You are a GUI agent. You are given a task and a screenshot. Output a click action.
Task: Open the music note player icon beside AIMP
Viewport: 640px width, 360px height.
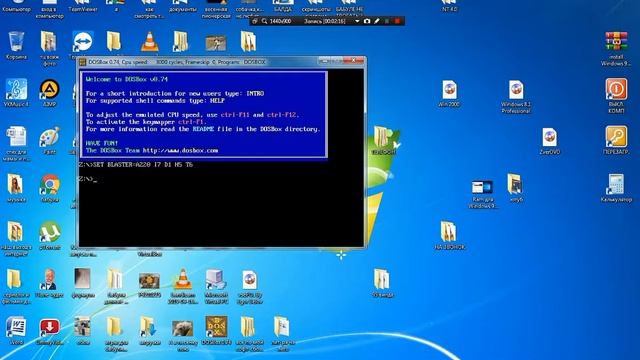pyautogui.click(x=16, y=89)
